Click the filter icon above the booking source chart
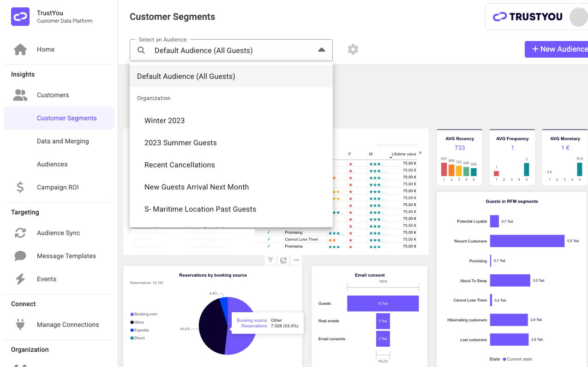Image resolution: width=588 pixels, height=367 pixels. pyautogui.click(x=270, y=260)
